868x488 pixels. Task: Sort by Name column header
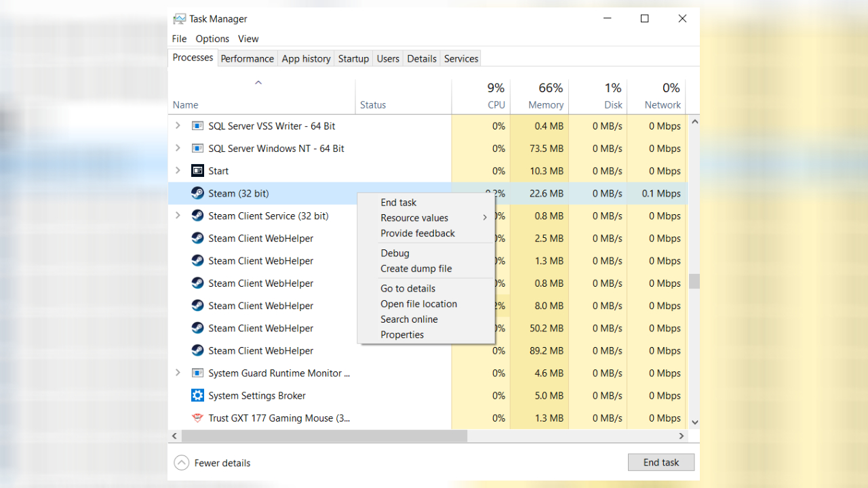point(262,97)
